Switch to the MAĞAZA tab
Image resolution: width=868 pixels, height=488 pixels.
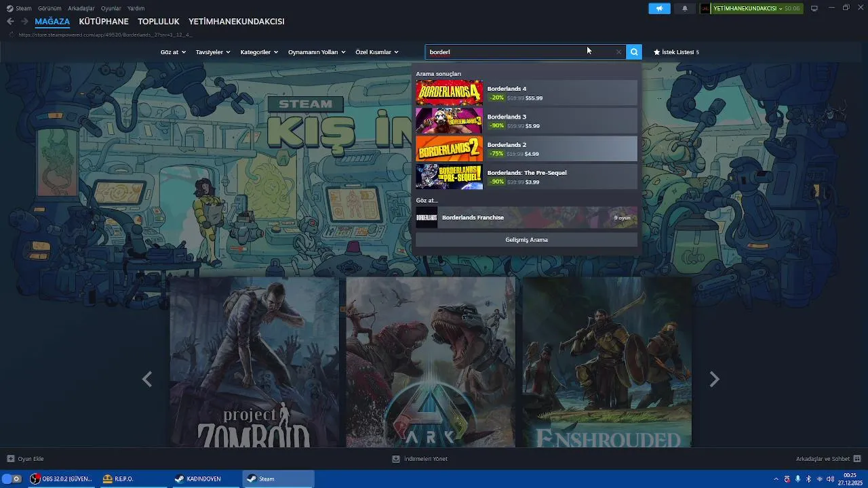[x=52, y=22]
